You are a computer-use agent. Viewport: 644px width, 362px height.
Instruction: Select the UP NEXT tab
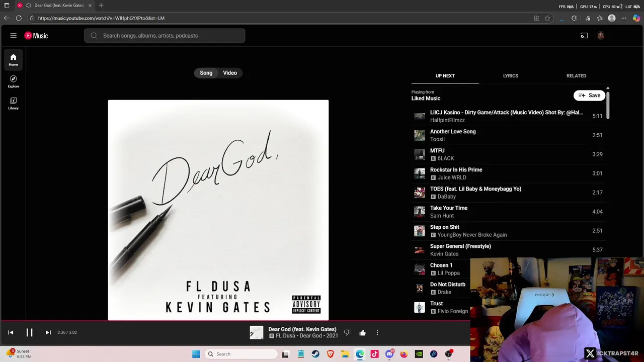tap(445, 76)
